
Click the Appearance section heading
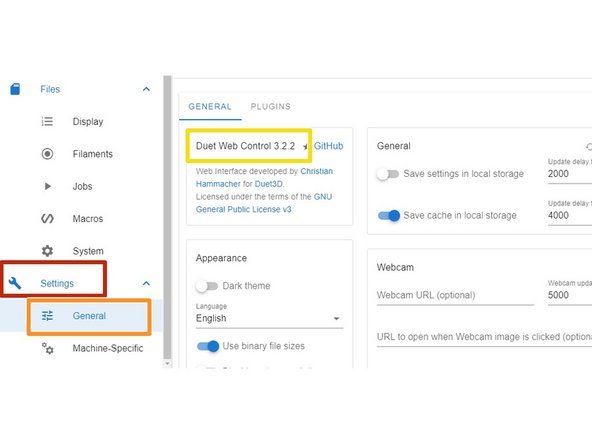pyautogui.click(x=221, y=258)
